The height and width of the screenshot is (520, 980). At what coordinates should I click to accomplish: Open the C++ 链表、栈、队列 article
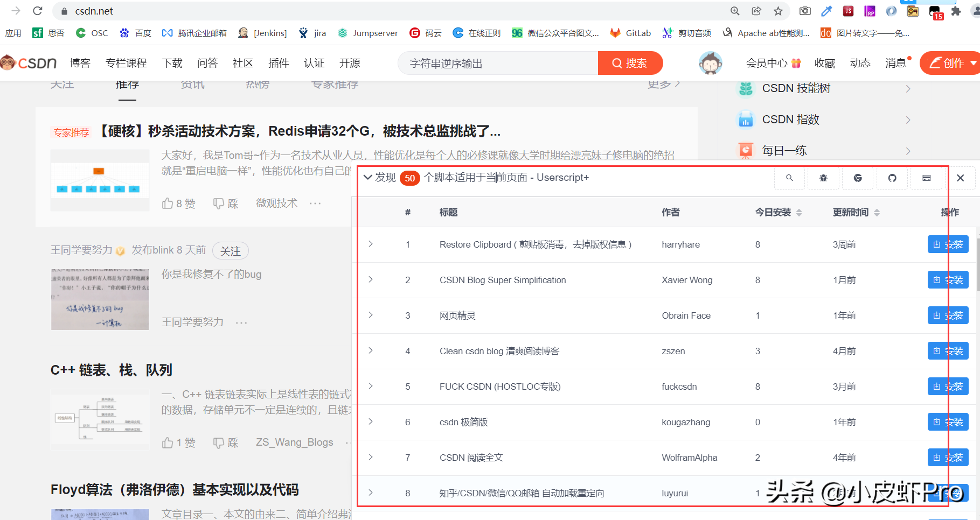(x=112, y=370)
